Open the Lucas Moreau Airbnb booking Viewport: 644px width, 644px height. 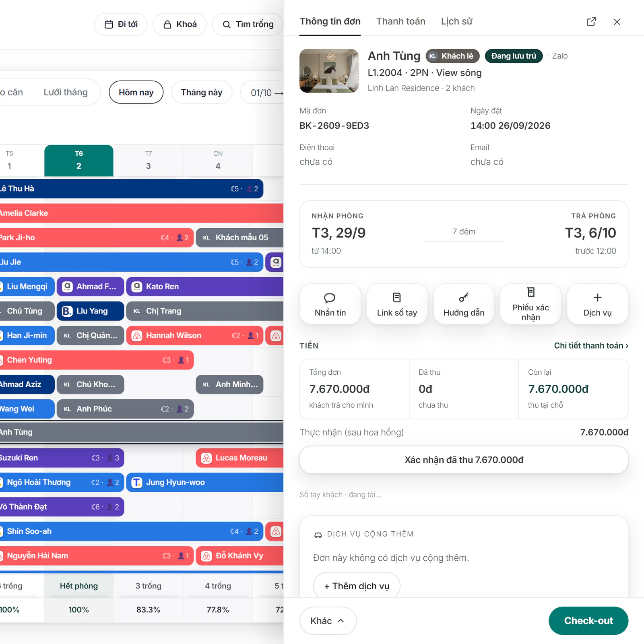click(x=240, y=458)
